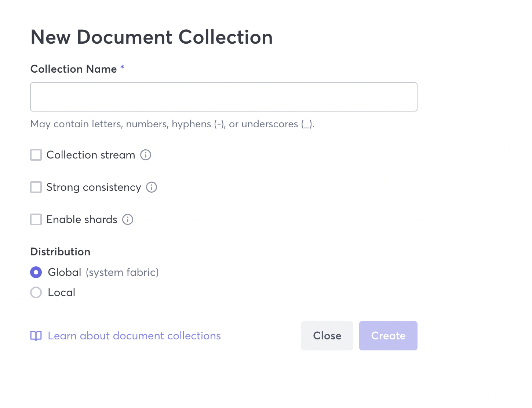View info about the Collection stream option

coord(145,155)
